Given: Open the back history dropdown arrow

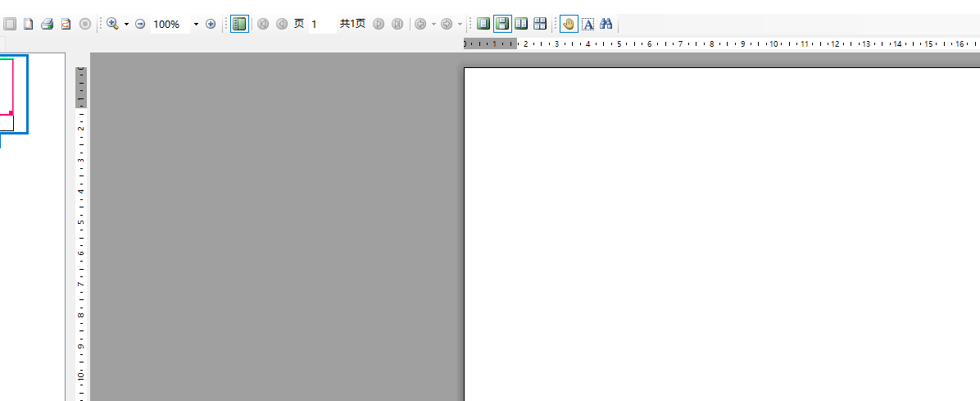Looking at the screenshot, I should (433, 24).
